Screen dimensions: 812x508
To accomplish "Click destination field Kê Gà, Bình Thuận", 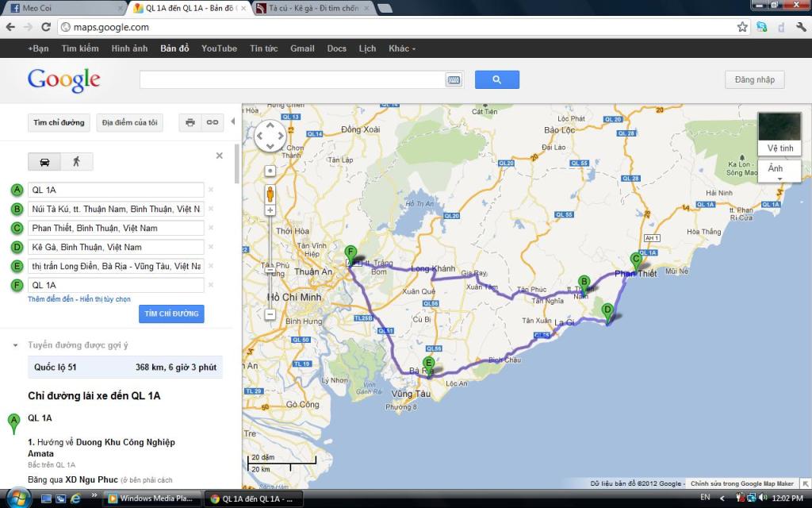I will pos(116,248).
